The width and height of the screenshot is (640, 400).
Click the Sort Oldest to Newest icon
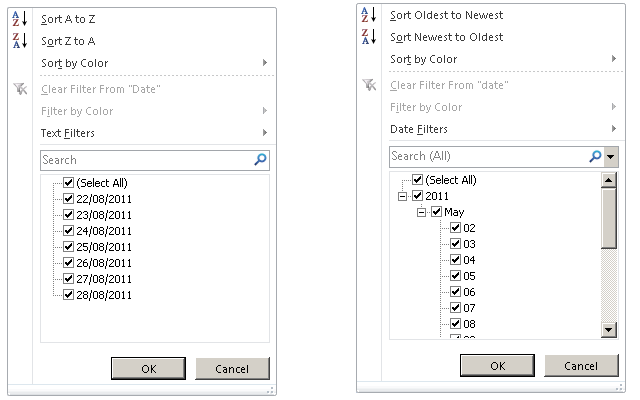point(369,15)
